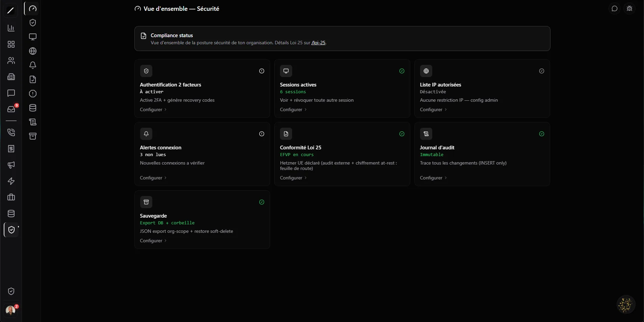
Task: Click the app logo slash icon
Action: (x=11, y=11)
